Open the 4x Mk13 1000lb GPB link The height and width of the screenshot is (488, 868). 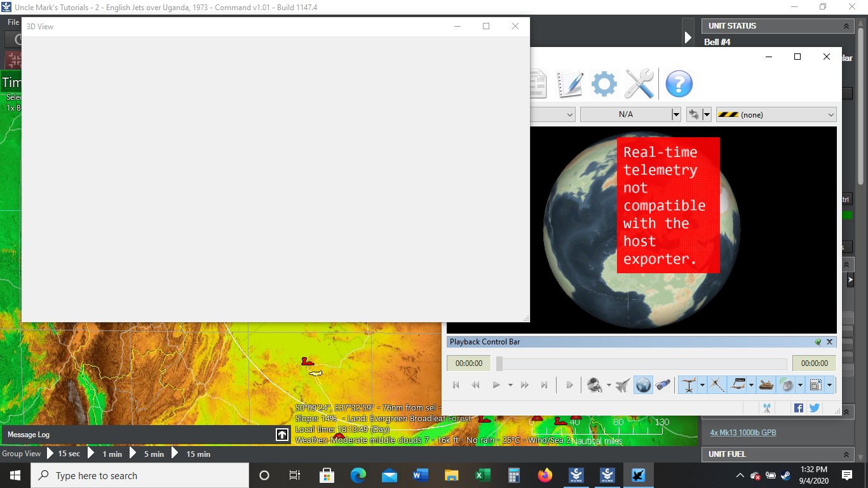(743, 433)
